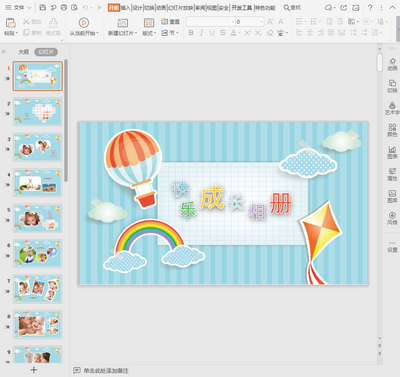Switch to the Animation (动画) ribbon tab

point(161,7)
